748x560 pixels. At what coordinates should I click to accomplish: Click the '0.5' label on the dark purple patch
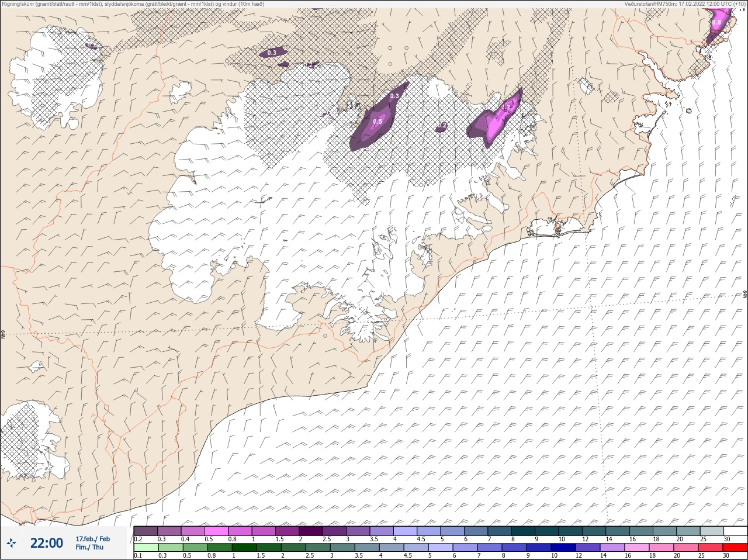(378, 122)
